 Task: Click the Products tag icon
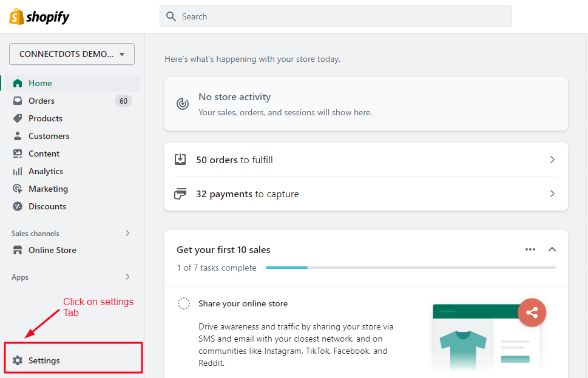tap(18, 118)
